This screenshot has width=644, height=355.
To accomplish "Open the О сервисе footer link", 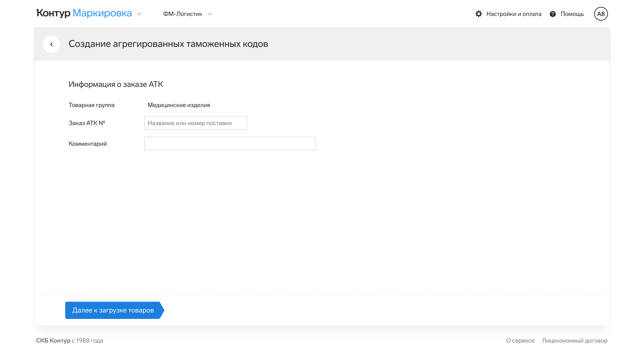I will click(x=520, y=340).
